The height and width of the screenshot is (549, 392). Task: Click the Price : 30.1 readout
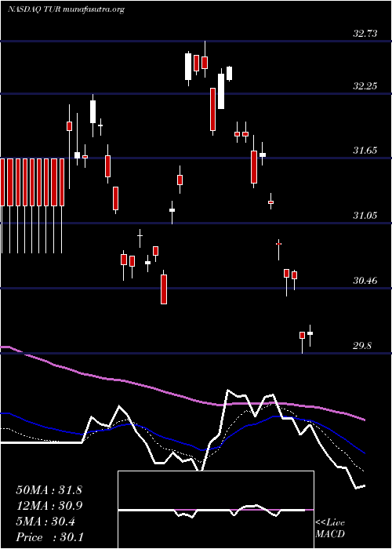pos(49,537)
